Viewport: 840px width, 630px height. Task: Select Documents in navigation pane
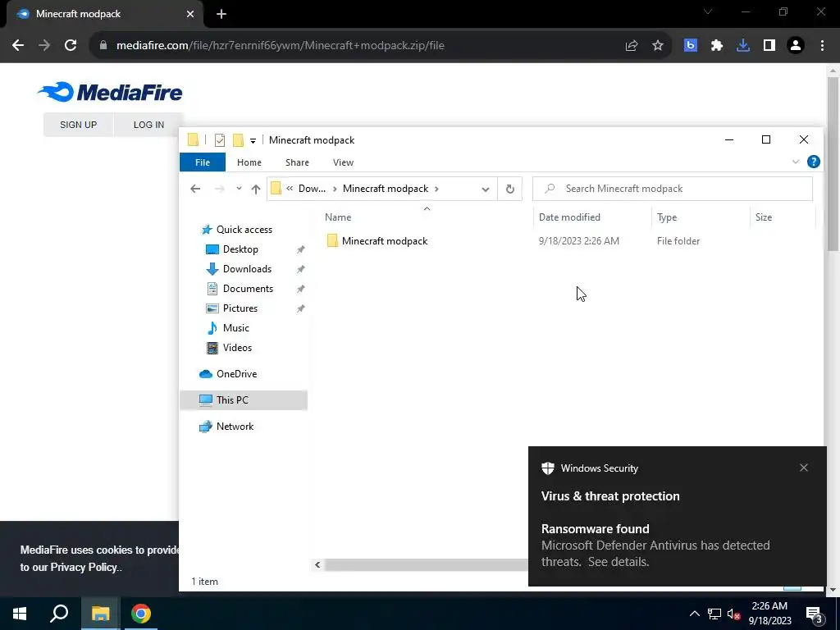coord(248,289)
